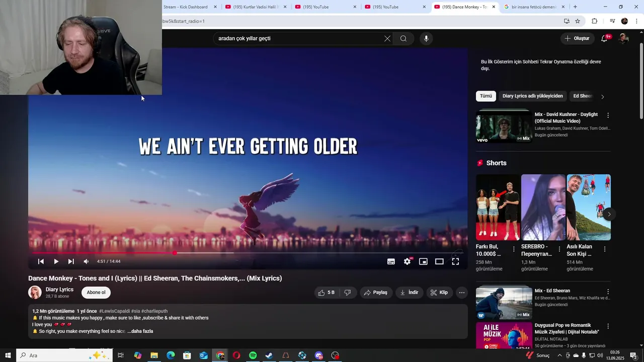
Task: Like the video thumbs-up 5 B
Action: pyautogui.click(x=326, y=293)
